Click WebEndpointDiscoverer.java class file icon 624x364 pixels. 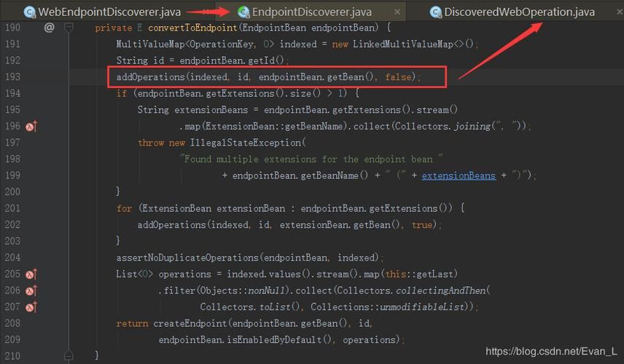point(29,12)
